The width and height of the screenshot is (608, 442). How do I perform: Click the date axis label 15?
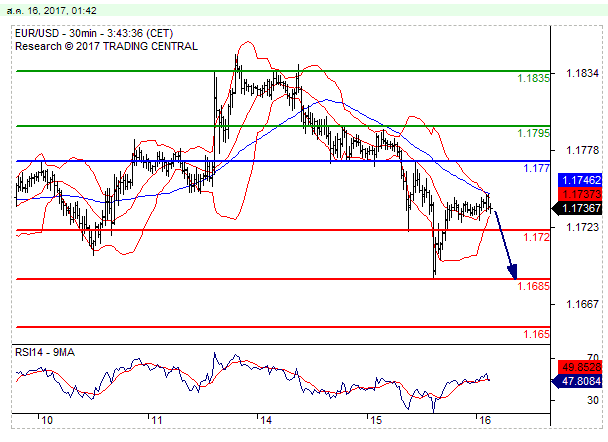pyautogui.click(x=376, y=420)
